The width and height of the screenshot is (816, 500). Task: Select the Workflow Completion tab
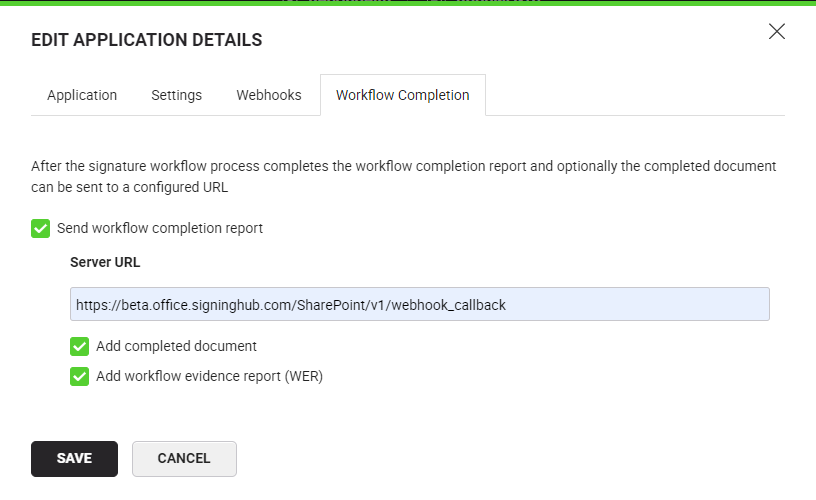click(402, 95)
